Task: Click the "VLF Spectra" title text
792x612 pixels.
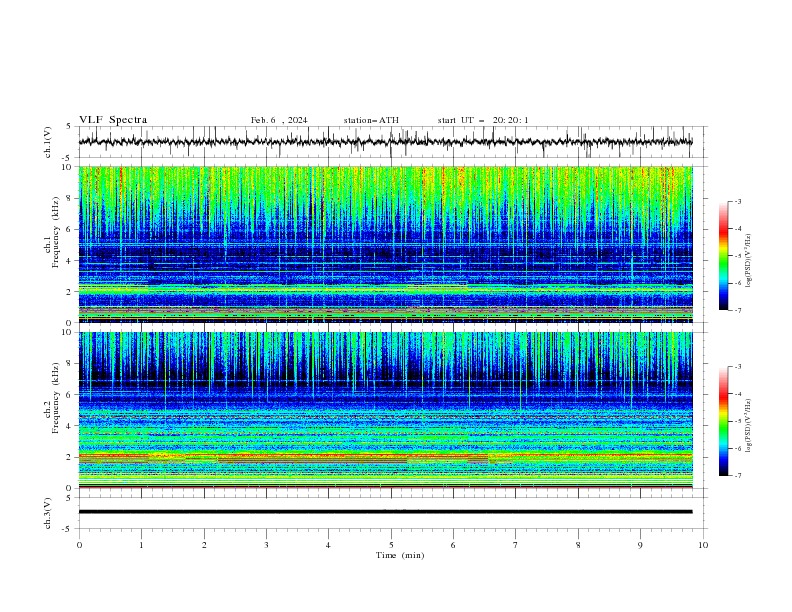Action: point(113,120)
